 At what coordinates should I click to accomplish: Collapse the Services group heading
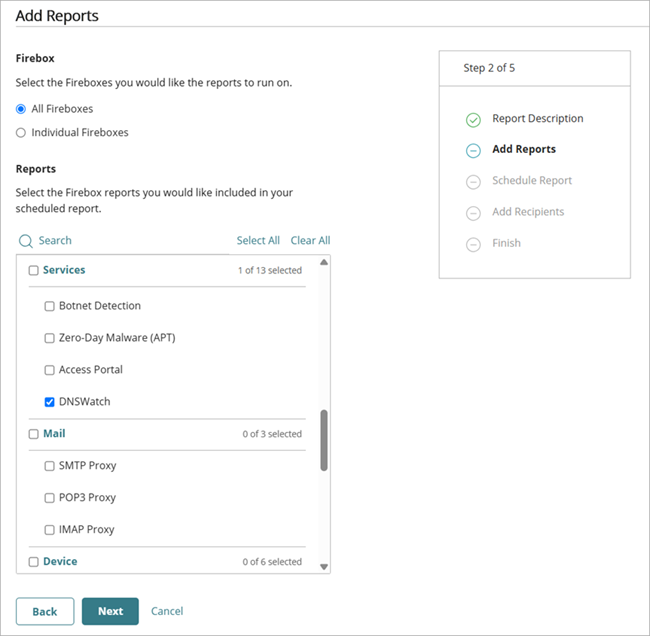click(x=64, y=270)
